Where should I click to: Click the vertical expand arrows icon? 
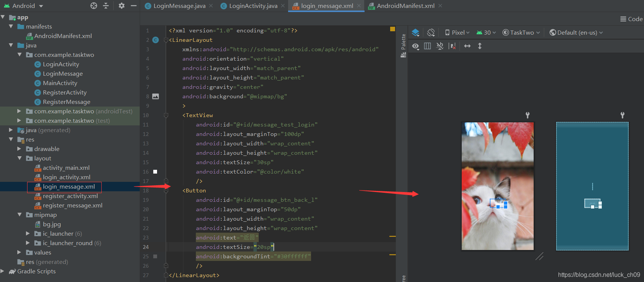coord(480,46)
